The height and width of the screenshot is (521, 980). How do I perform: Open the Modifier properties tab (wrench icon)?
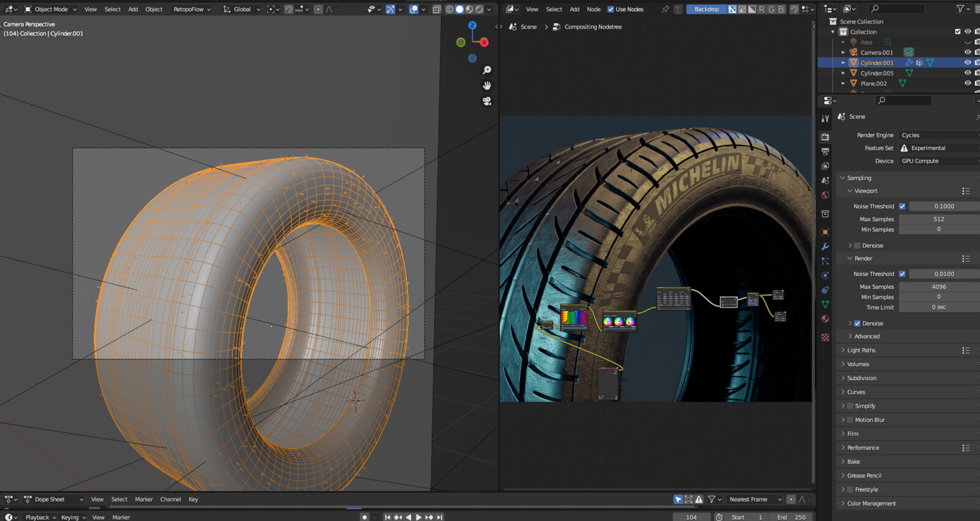tap(825, 247)
